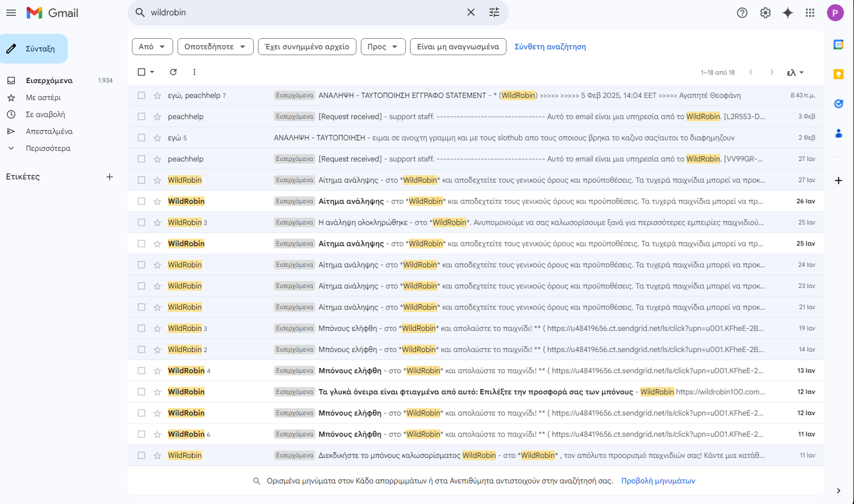Image resolution: width=854 pixels, height=504 pixels.
Task: Star the 'Η ανάληψη ολοκληρώθηκε' email
Action: coord(157,222)
